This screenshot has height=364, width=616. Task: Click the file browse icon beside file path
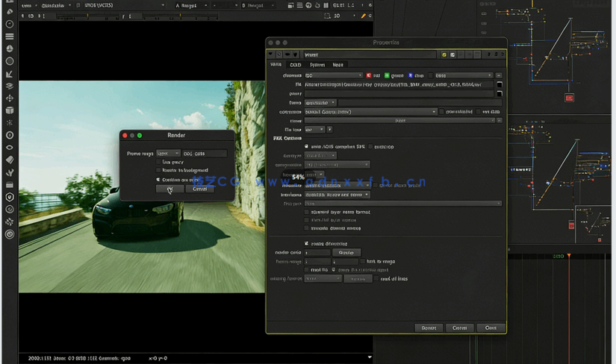pos(500,85)
